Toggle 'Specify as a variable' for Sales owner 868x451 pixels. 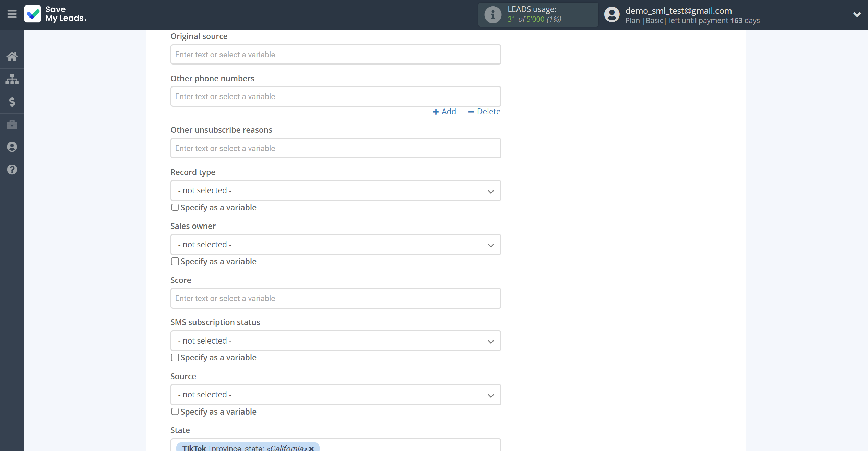175,262
